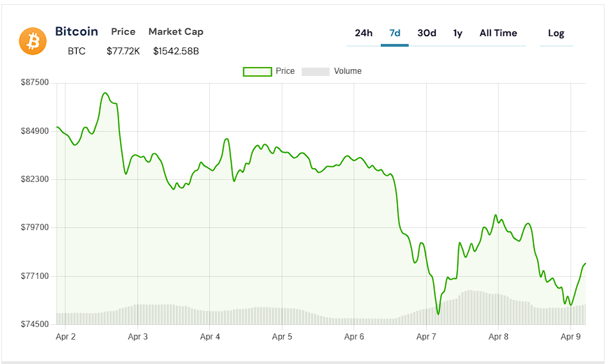This screenshot has width=606, height=364.
Task: Click the Apr 3 date label
Action: pyautogui.click(x=137, y=337)
